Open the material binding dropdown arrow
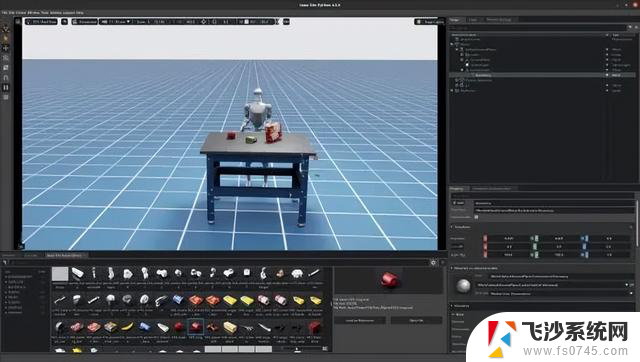This screenshot has height=362, width=640. pos(627,285)
